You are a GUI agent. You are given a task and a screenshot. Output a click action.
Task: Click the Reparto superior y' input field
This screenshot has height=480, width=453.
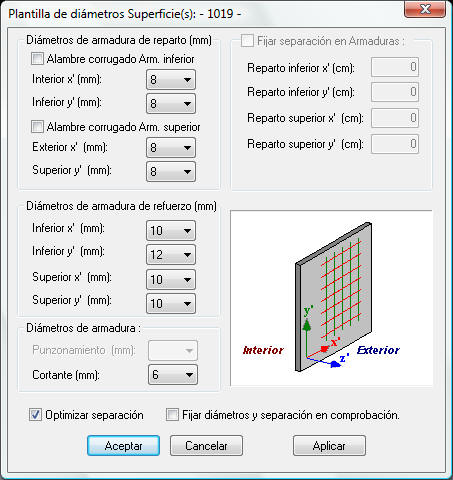395,144
